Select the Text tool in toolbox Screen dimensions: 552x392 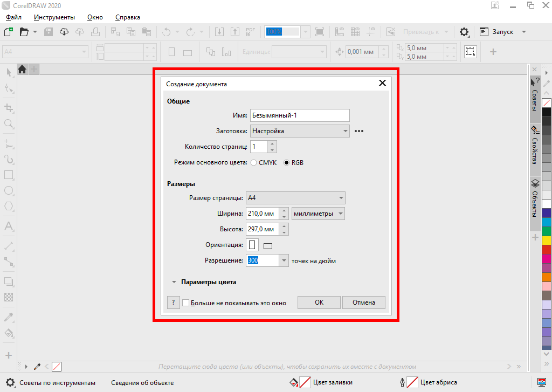9,226
